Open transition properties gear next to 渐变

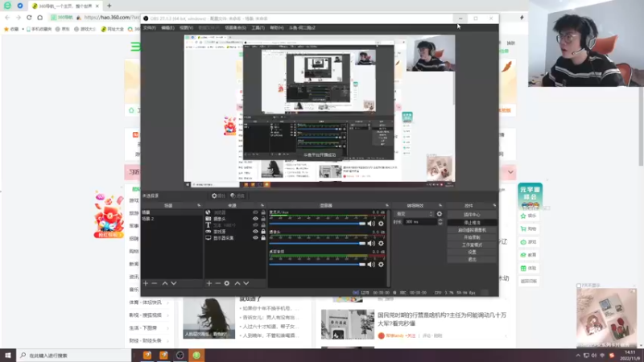(440, 214)
